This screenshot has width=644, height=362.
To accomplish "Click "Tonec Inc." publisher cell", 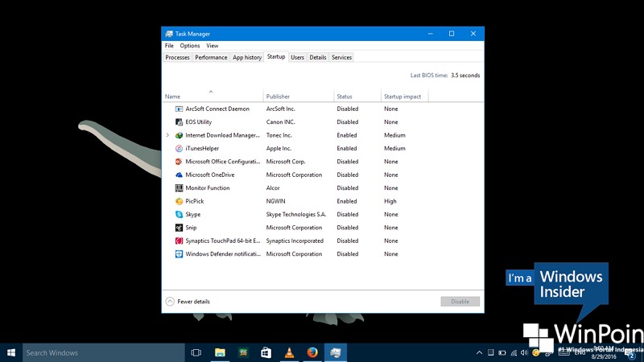I will 279,135.
